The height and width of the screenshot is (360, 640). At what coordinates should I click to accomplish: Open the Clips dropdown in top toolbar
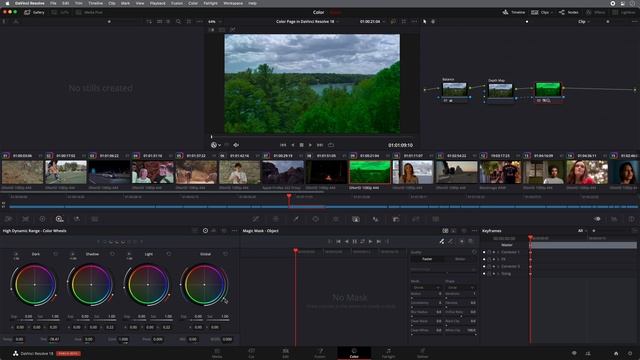(x=542, y=12)
